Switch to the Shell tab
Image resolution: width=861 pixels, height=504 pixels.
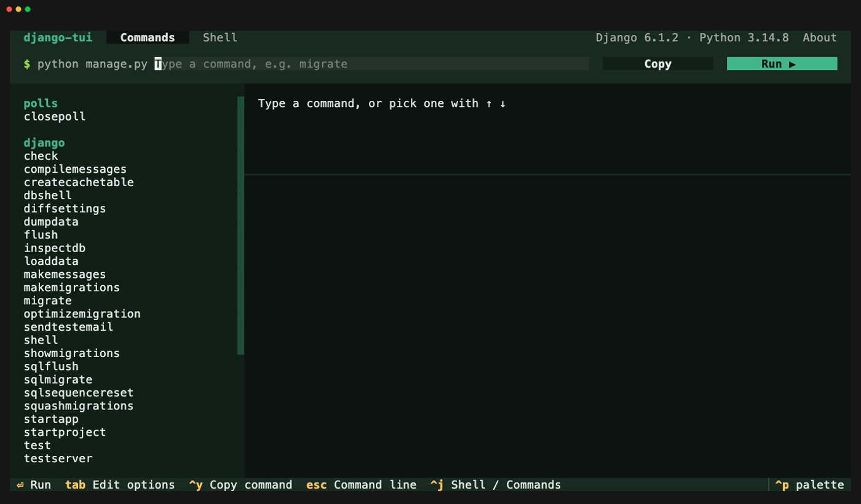[x=220, y=37]
